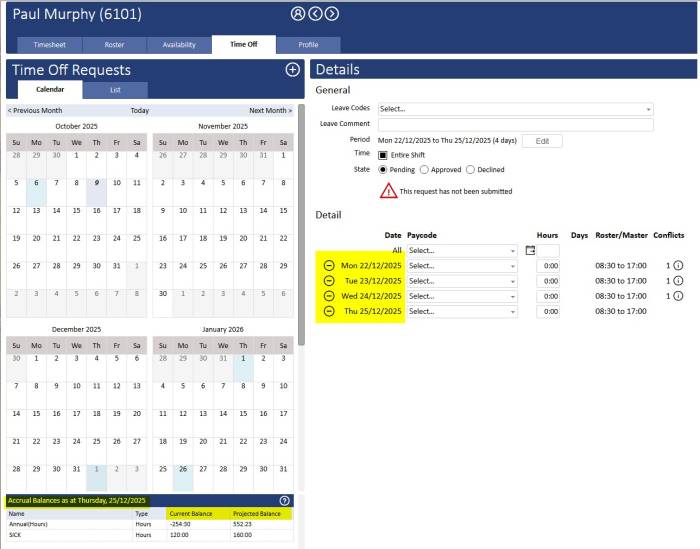Go to next employee arrow icon

point(332,14)
